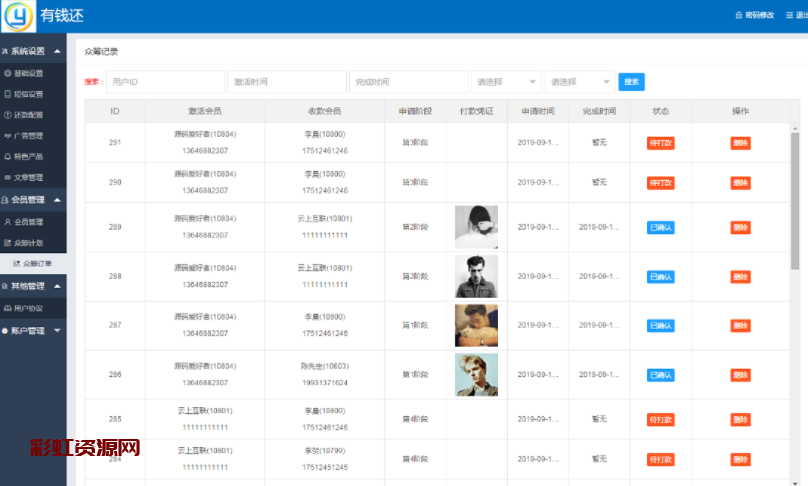Open payment proof thumbnail for ID 289
The width and height of the screenshot is (808, 486).
(476, 227)
